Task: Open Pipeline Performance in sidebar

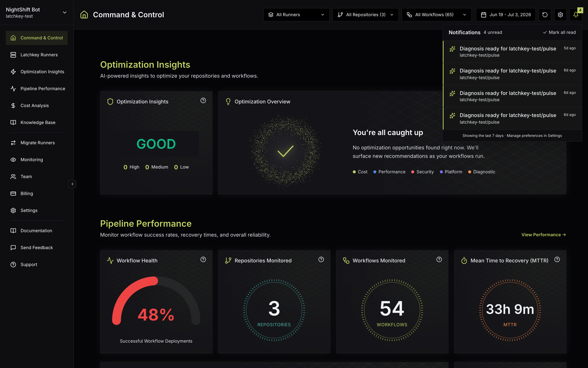Action: (x=37, y=89)
